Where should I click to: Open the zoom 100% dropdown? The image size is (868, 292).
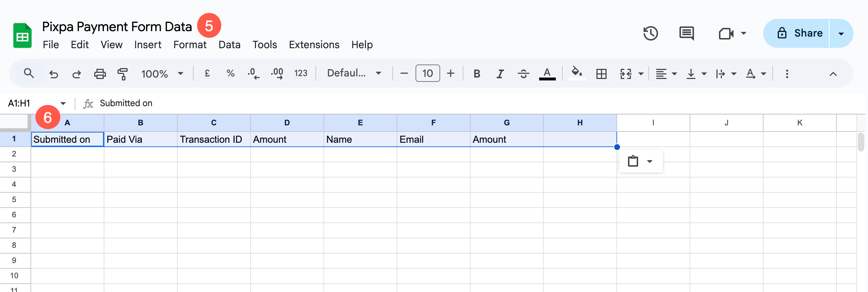162,74
